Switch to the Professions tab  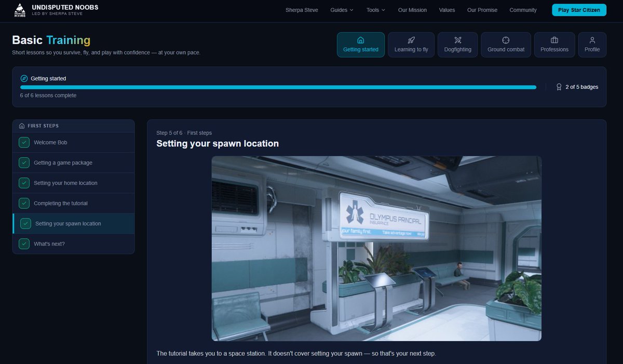(x=554, y=45)
